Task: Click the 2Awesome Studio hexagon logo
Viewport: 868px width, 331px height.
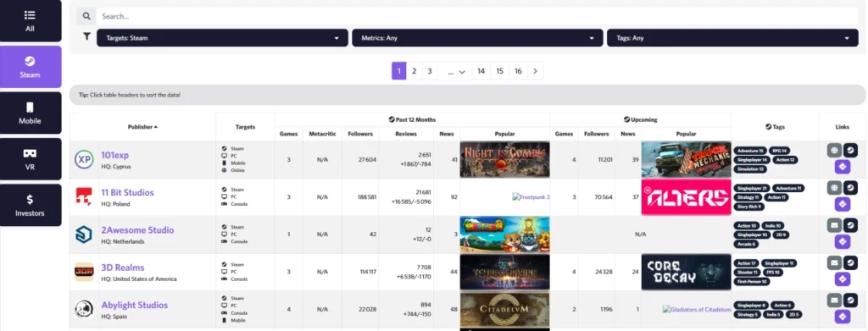Action: point(84,234)
